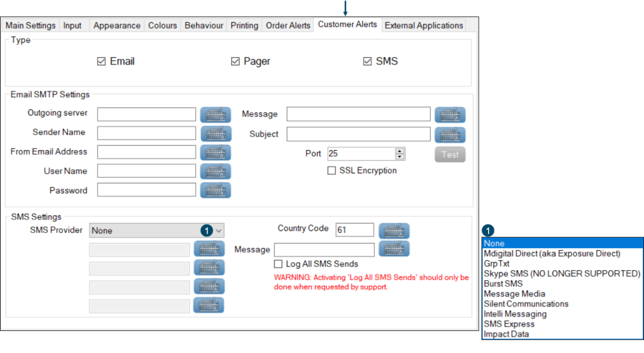
Task: Switch to the Order Alerts tab
Action: [288, 26]
